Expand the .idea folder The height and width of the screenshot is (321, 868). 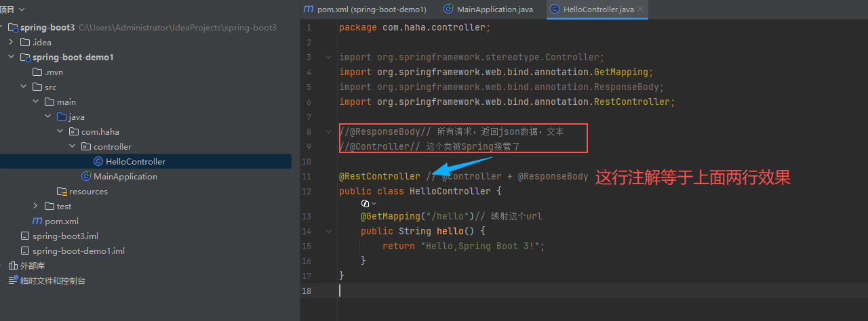point(12,42)
